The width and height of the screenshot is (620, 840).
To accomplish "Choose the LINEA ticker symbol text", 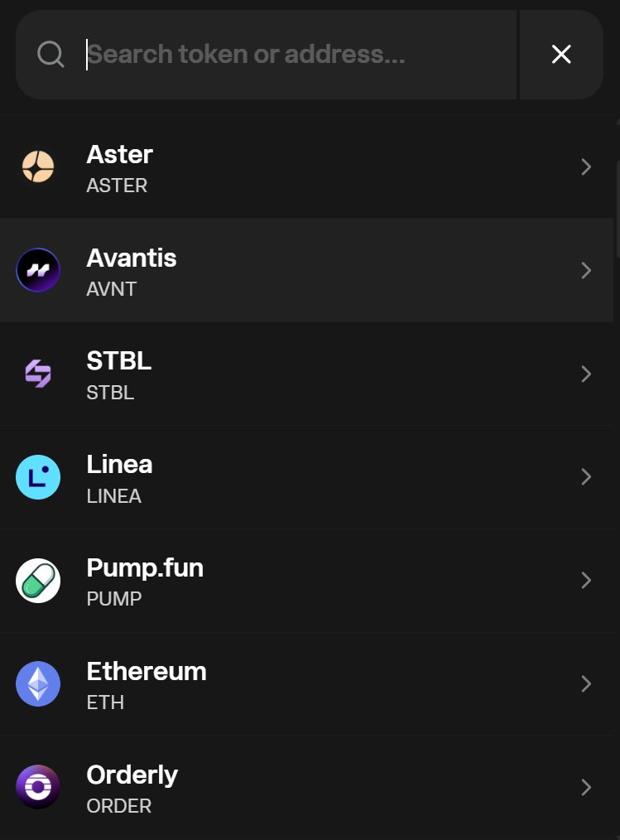I will click(x=113, y=496).
